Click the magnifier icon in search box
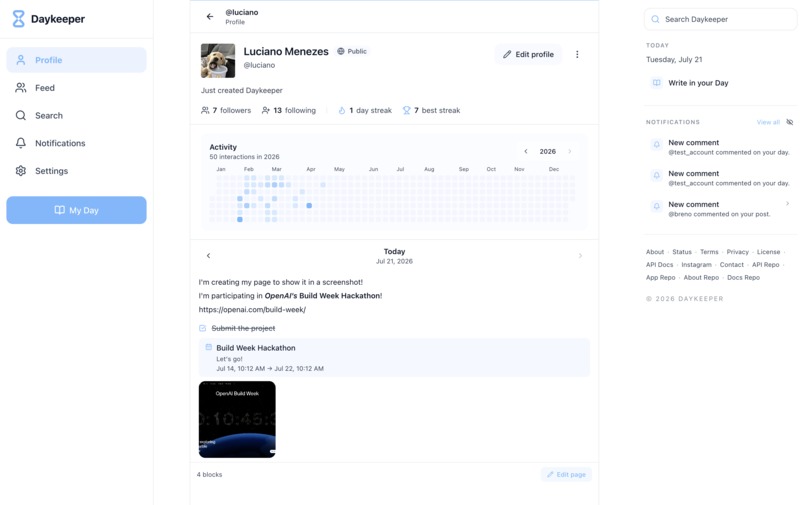Image resolution: width=806 pixels, height=505 pixels. click(655, 19)
